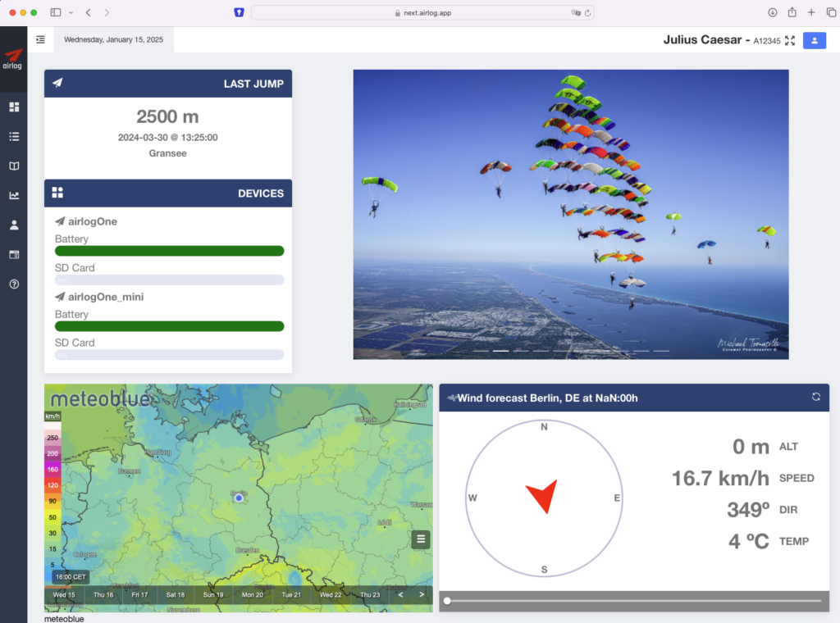Click the meteoblue link below the map
840x623 pixels.
(64, 619)
